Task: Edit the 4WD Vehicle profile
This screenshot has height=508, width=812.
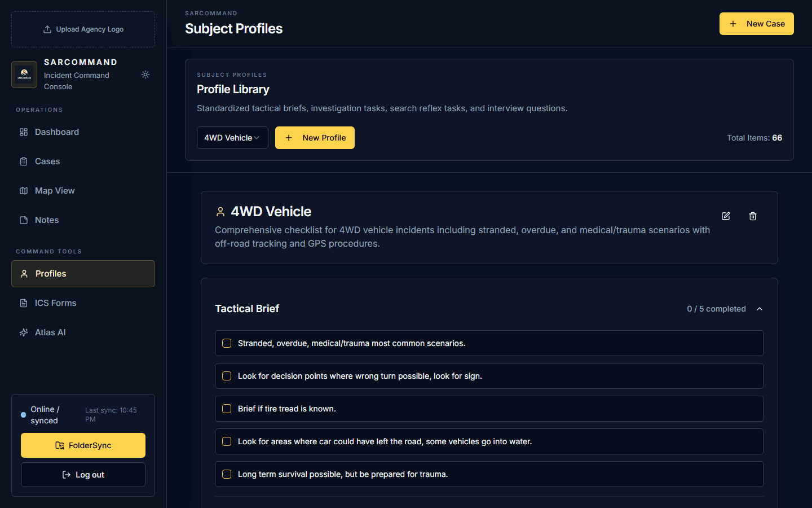Action: (726, 216)
